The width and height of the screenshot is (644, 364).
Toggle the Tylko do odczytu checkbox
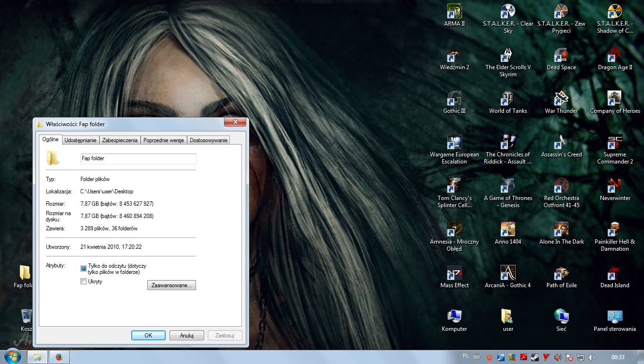tap(84, 269)
